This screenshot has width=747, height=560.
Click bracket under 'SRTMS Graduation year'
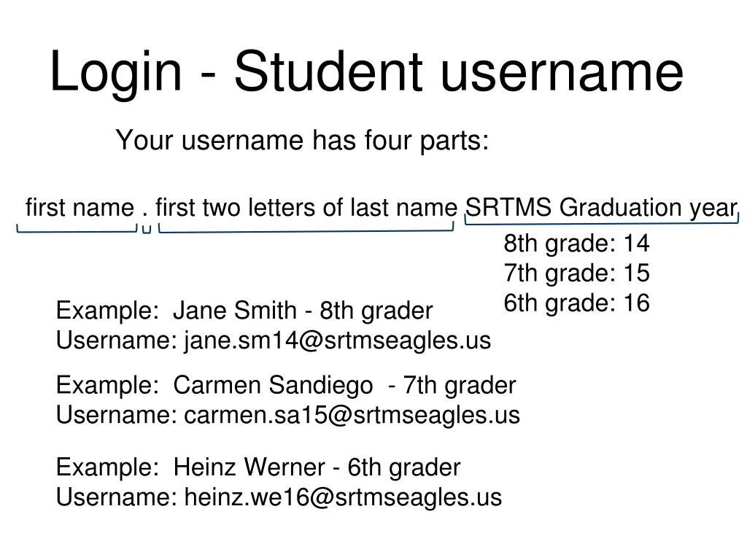point(601,218)
